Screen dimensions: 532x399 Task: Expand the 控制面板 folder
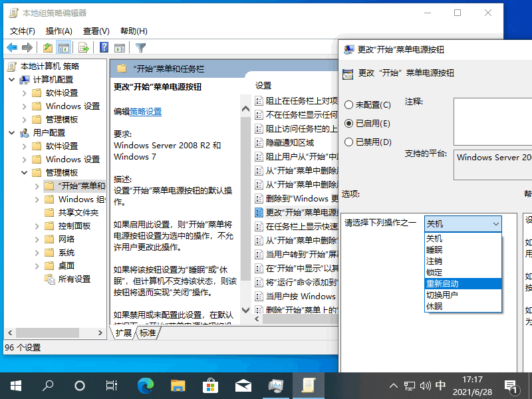pos(37,226)
